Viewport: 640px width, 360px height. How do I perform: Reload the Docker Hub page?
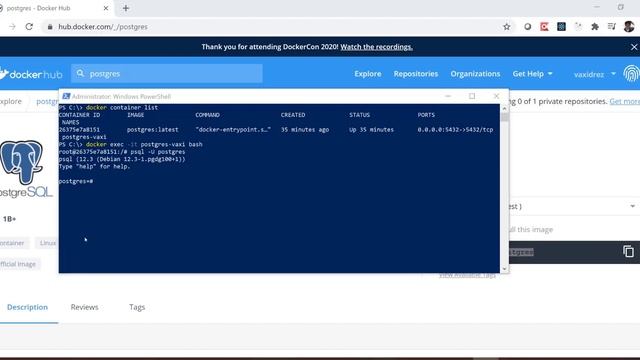pyautogui.click(x=29, y=27)
